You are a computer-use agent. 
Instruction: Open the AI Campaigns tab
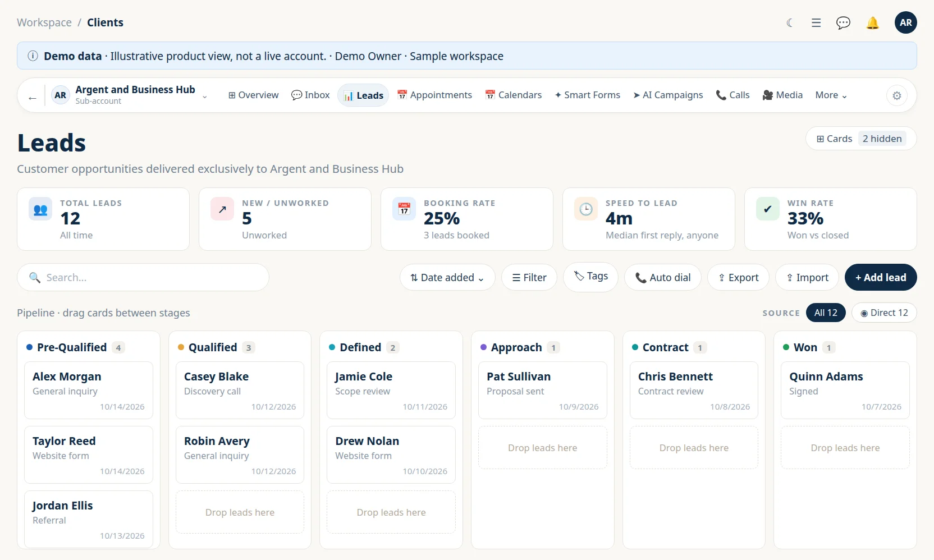[x=668, y=95]
